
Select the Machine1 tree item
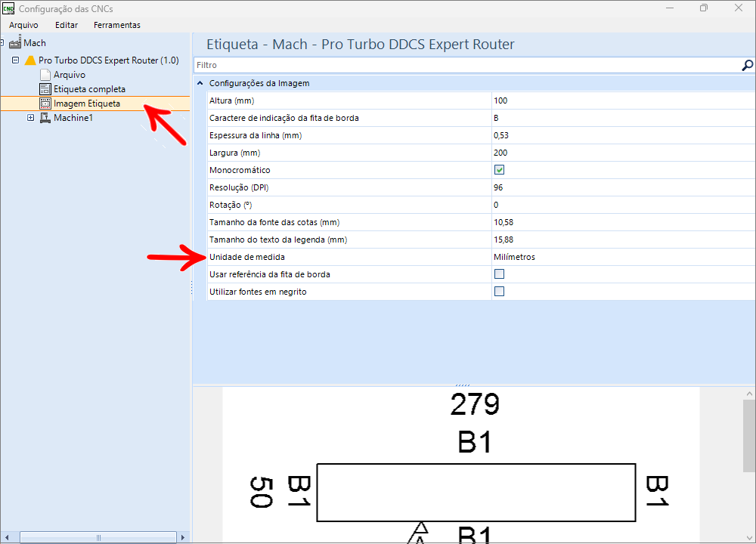[x=73, y=118]
